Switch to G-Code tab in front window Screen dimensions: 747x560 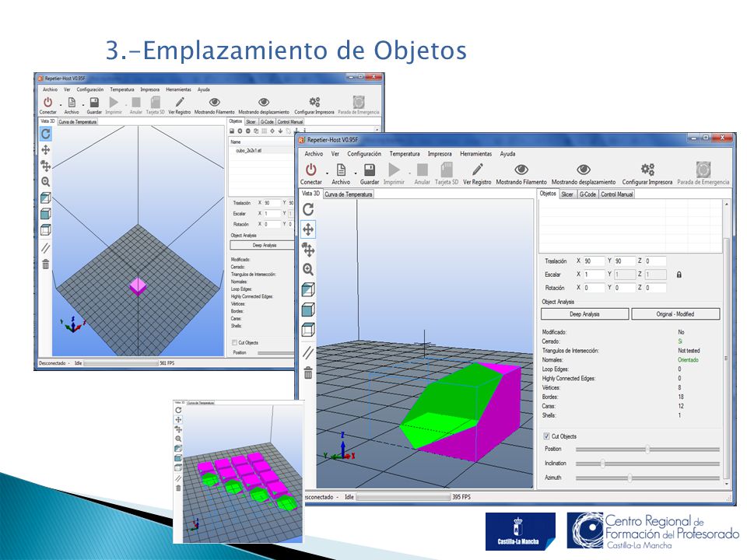click(x=587, y=194)
